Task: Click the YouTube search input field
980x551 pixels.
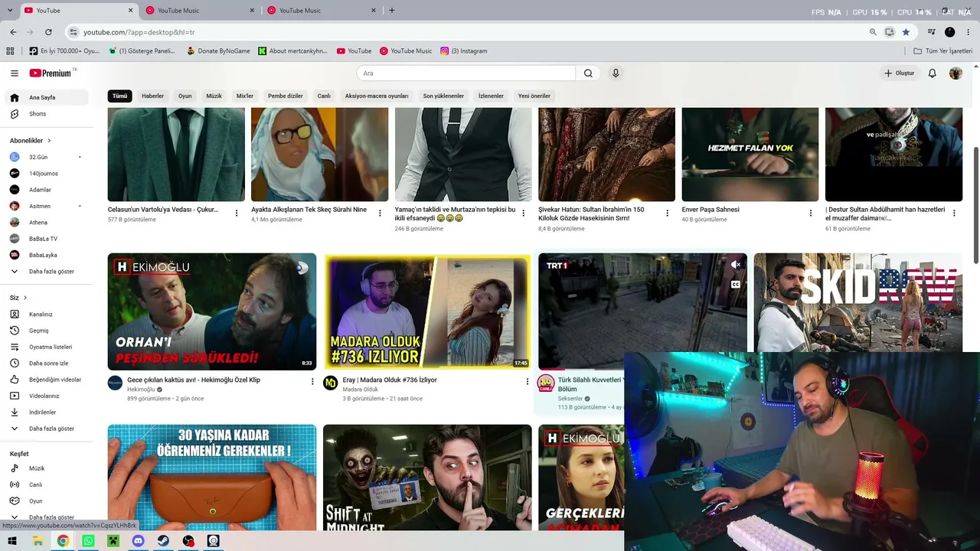Action: tap(465, 73)
